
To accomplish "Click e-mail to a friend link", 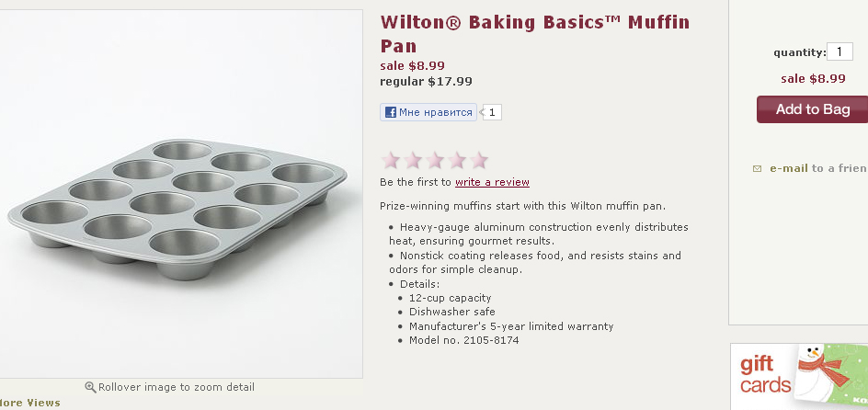I will point(818,168).
